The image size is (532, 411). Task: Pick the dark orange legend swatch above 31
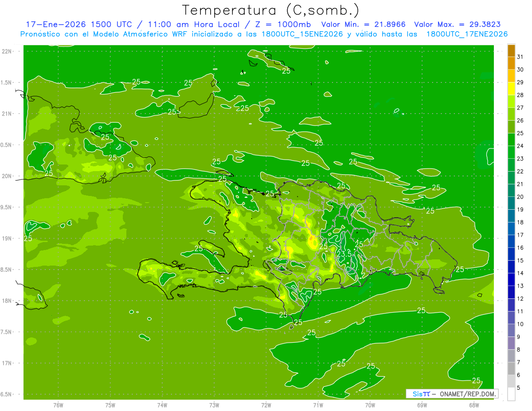click(x=511, y=51)
